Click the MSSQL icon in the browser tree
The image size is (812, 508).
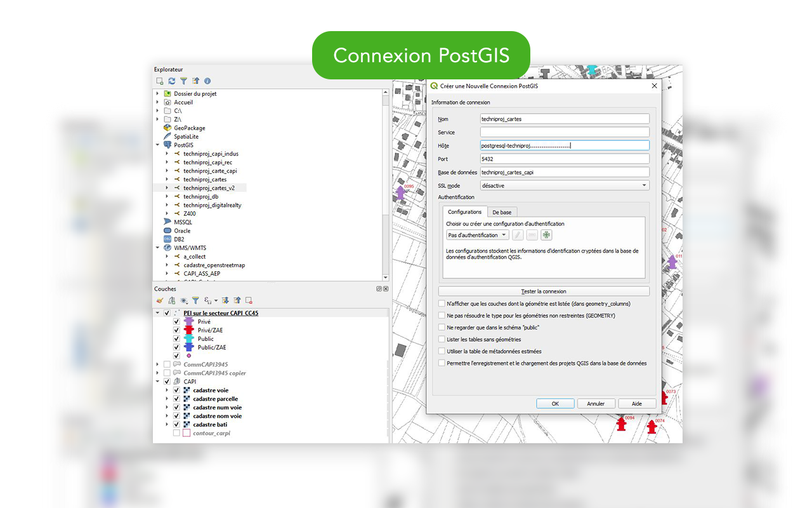[167, 222]
